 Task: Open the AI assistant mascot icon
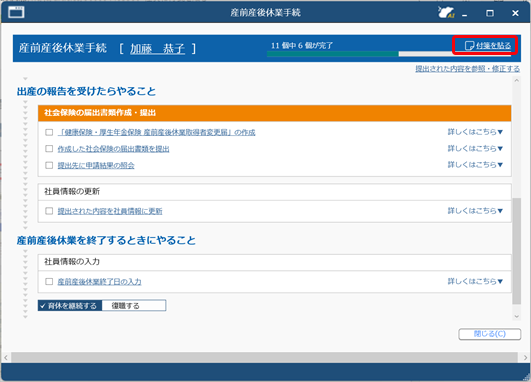[x=446, y=13]
